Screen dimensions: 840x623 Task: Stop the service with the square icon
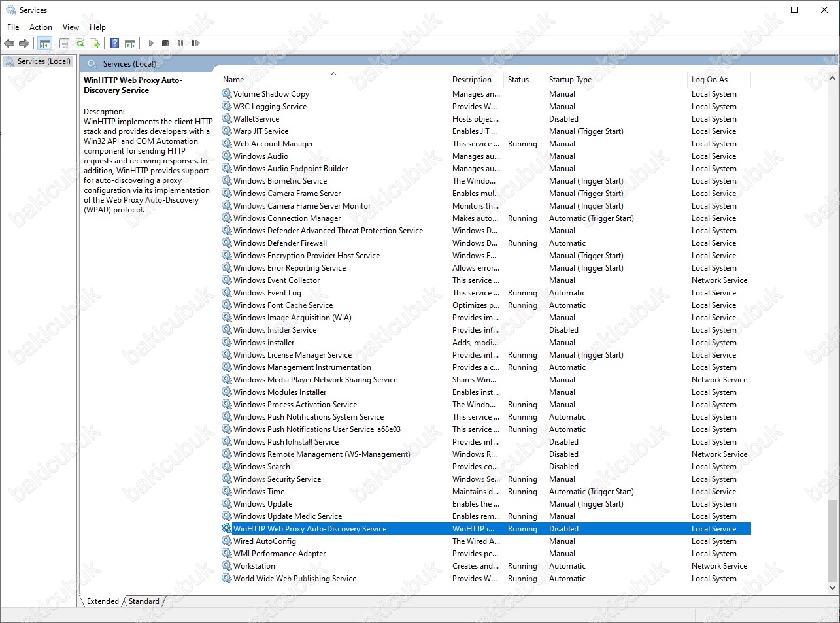pos(165,43)
